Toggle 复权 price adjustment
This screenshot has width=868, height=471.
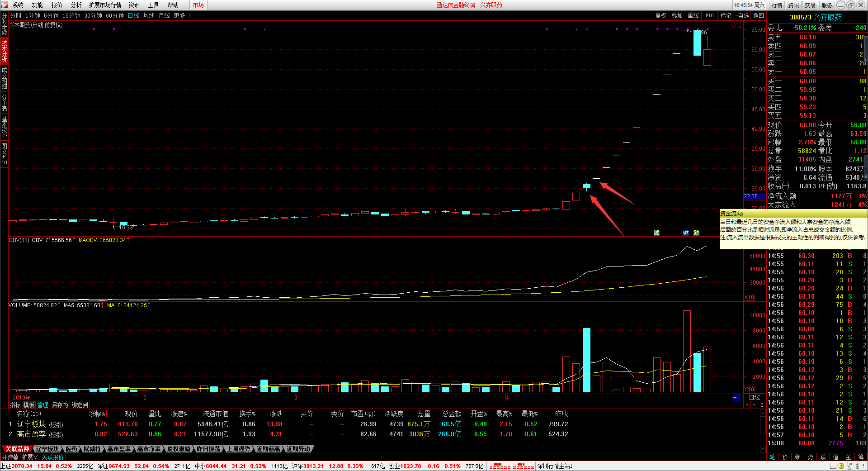coord(660,15)
